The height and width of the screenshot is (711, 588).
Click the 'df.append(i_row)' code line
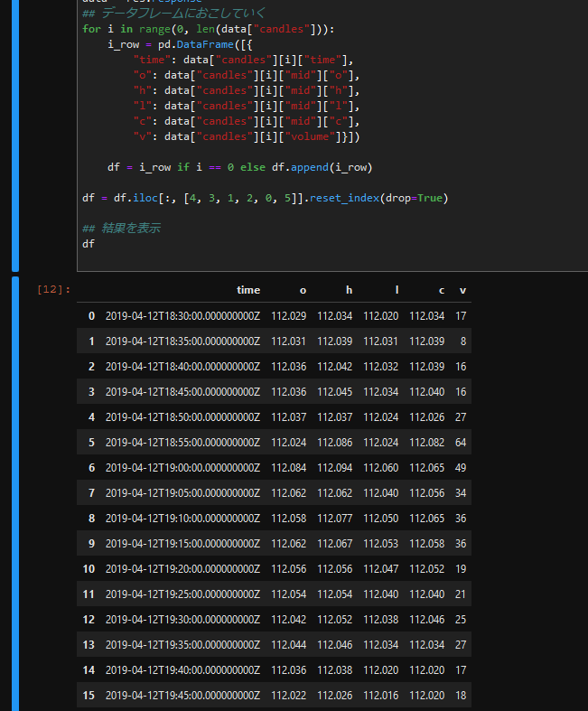click(240, 167)
